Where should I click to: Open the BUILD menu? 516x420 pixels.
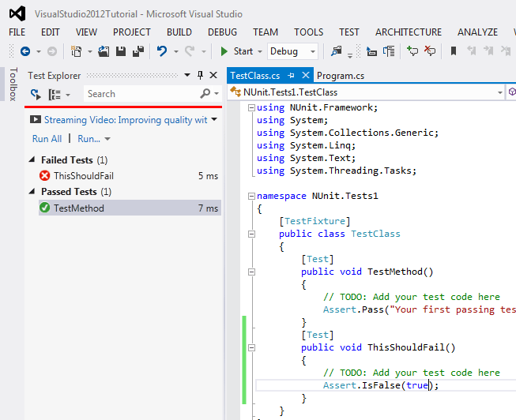179,32
